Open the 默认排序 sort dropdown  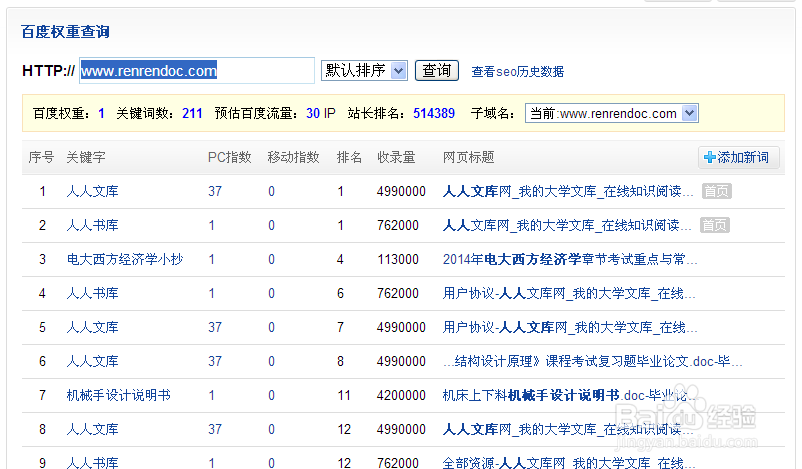(364, 70)
